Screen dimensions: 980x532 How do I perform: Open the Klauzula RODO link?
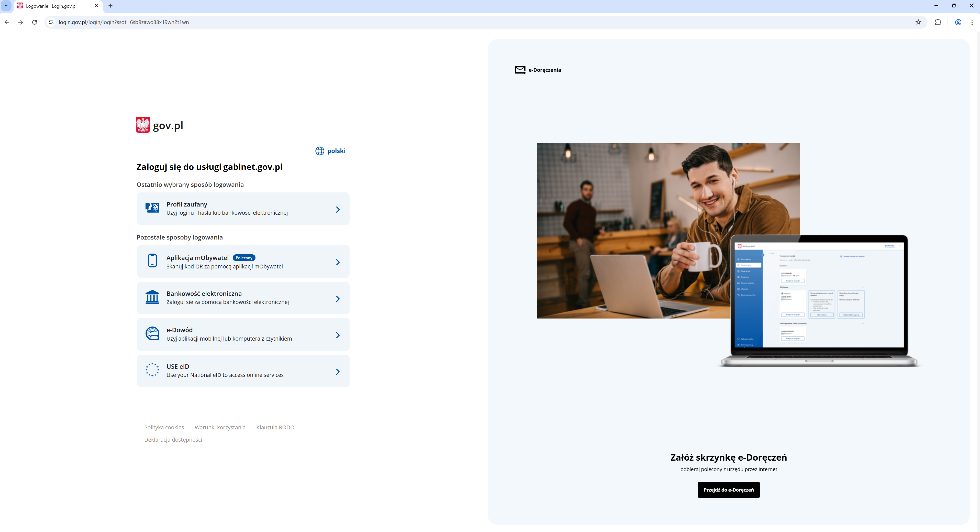click(x=275, y=427)
